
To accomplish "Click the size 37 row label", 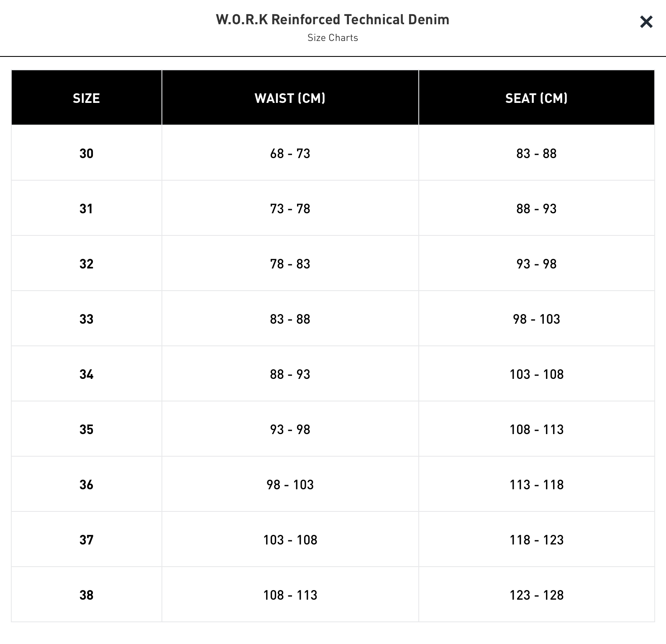I will [x=86, y=540].
